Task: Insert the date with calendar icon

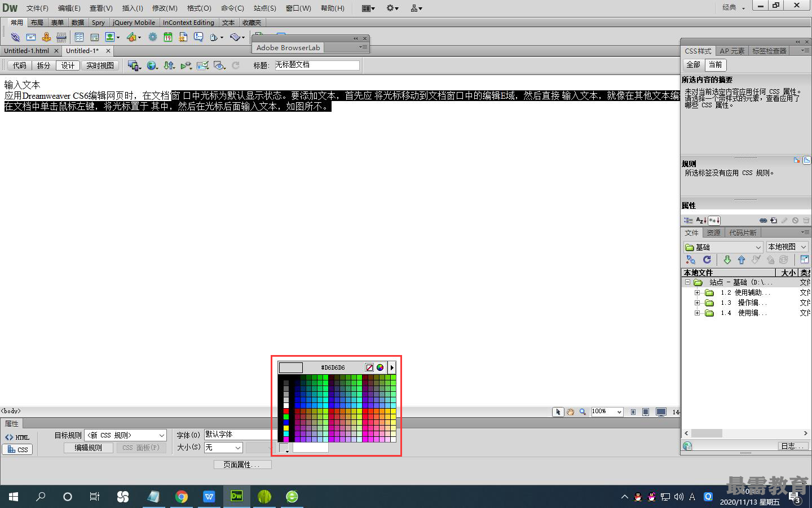Action: coord(168,37)
